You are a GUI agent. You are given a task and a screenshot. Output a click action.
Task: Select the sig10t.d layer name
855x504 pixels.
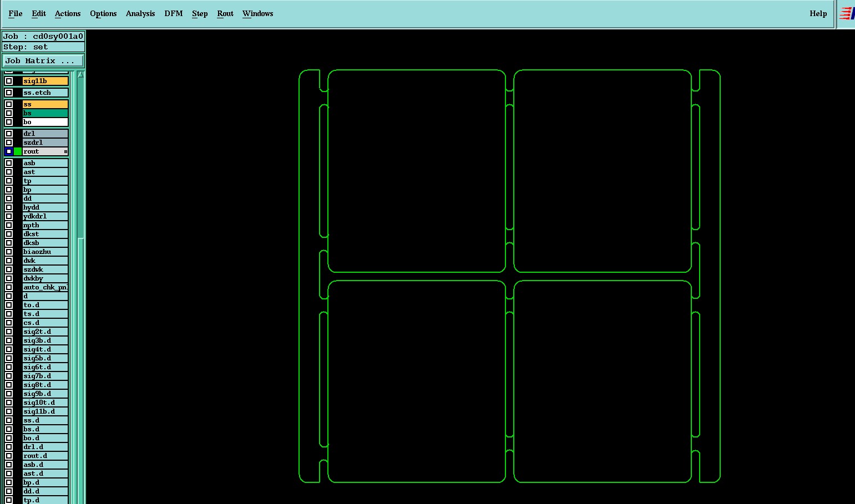(x=45, y=403)
